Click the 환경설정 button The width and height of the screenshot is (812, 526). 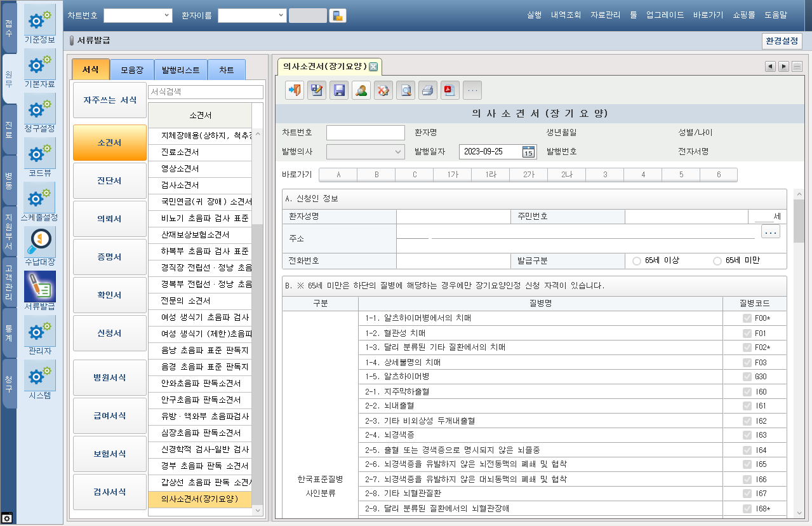(x=782, y=41)
